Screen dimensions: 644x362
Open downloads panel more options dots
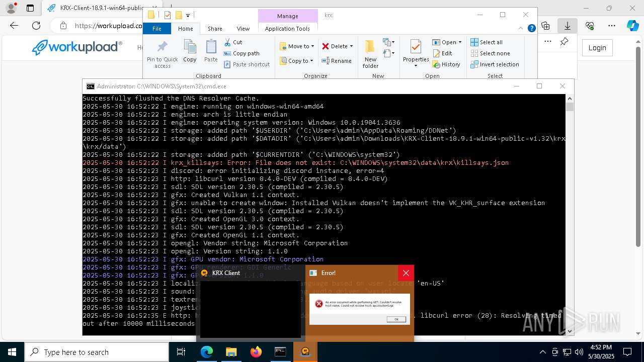click(x=548, y=42)
